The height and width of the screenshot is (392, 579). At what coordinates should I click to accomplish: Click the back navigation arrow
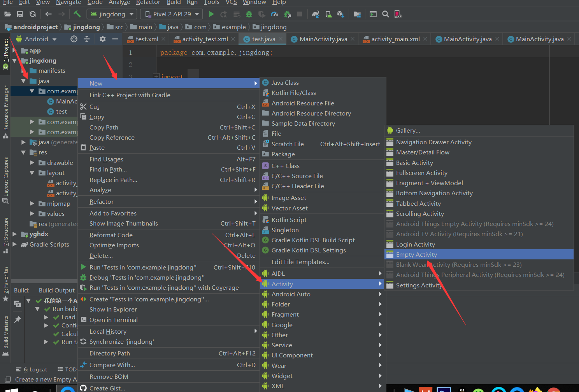pyautogui.click(x=48, y=14)
